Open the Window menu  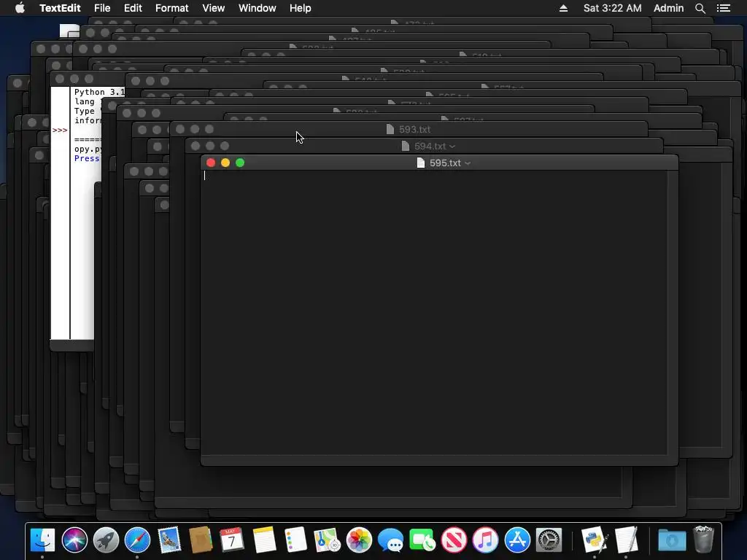tap(258, 8)
